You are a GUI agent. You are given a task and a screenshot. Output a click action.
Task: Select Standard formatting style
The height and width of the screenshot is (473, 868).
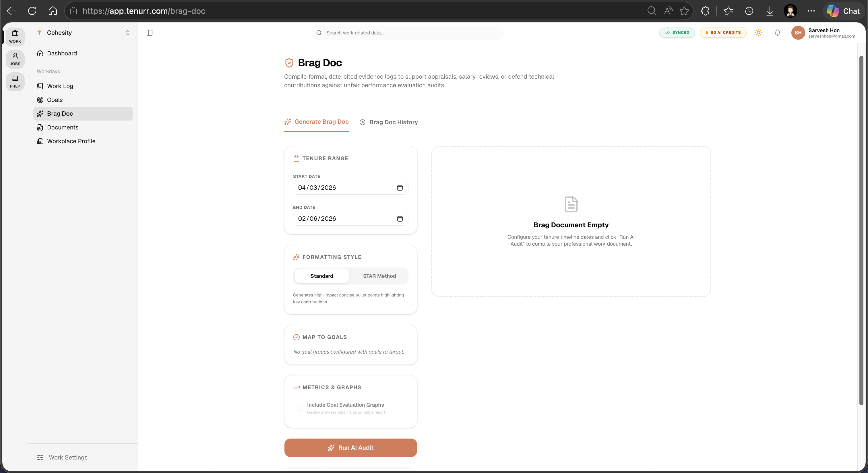coord(322,276)
